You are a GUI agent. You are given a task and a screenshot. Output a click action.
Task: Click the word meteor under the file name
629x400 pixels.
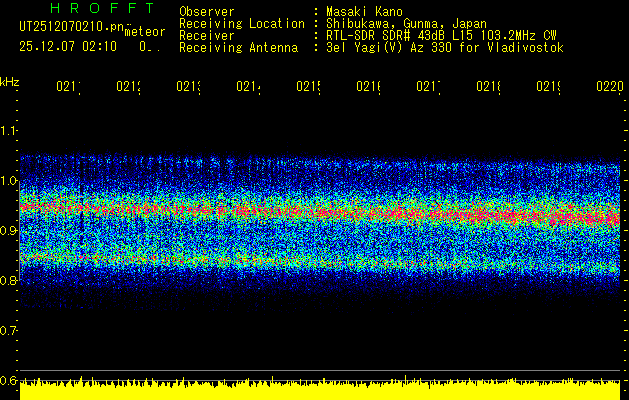click(x=145, y=32)
